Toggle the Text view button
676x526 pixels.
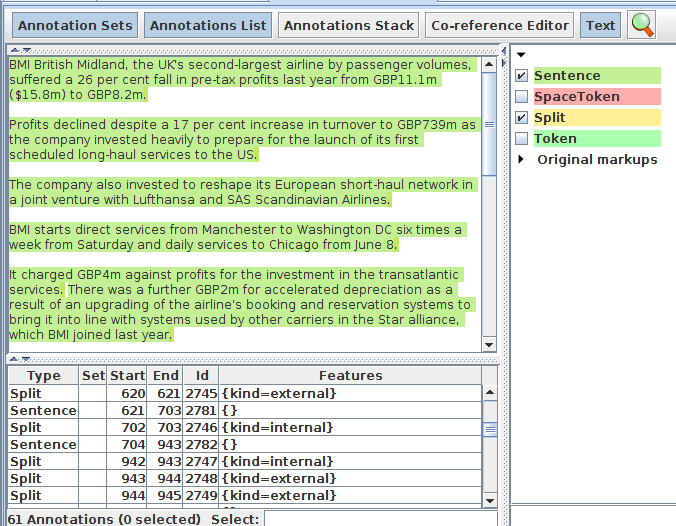(600, 25)
